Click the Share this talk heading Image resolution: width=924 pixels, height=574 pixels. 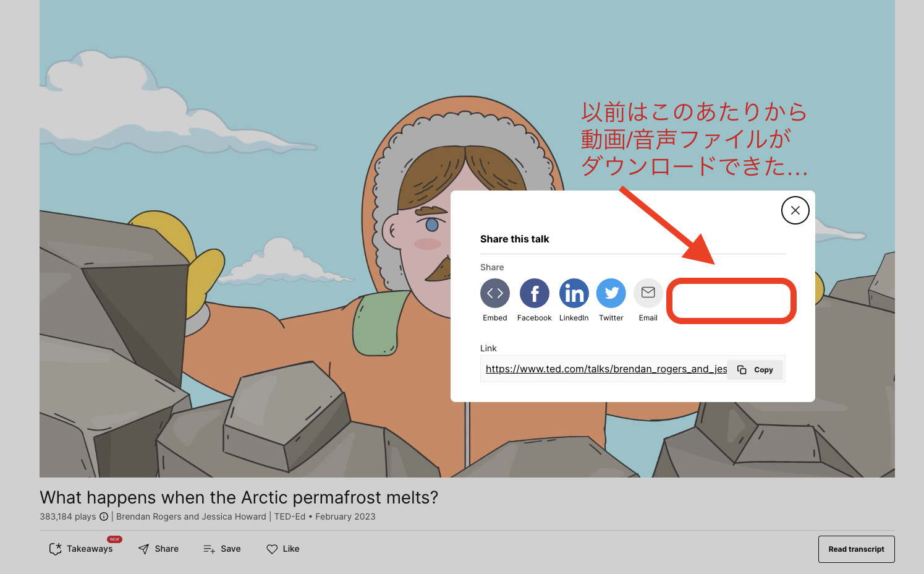point(515,239)
